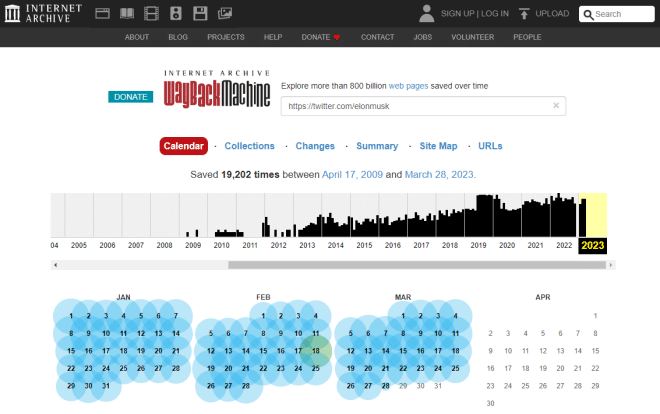Click the Upload arrow icon
The height and width of the screenshot is (414, 660).
524,13
